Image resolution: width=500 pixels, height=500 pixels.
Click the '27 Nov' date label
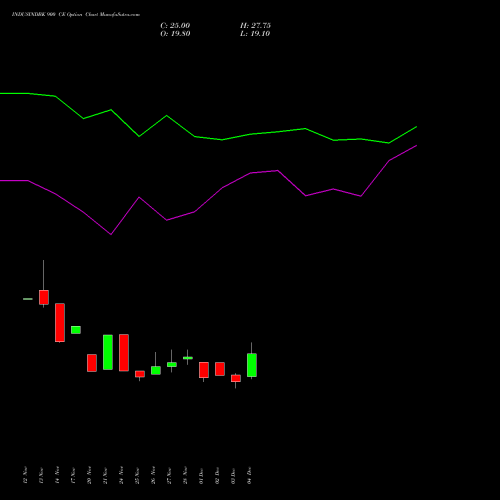coord(169,475)
